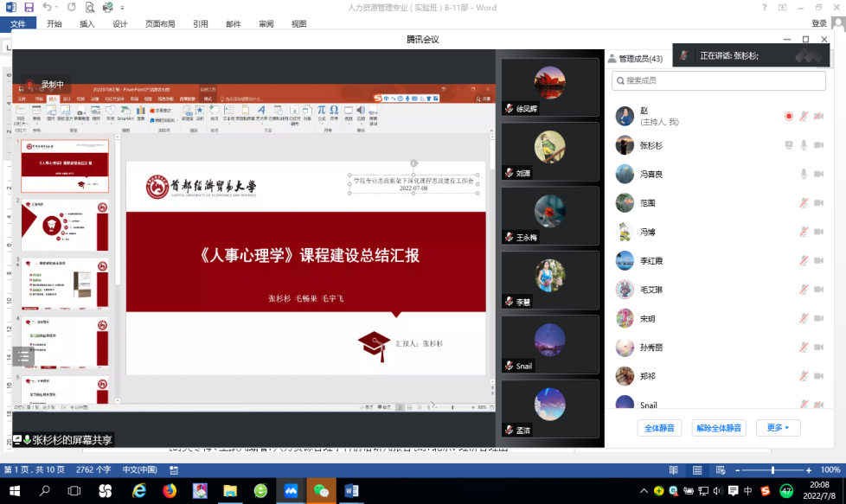Toggle the camera icon for participant 李红霞

[x=818, y=261]
